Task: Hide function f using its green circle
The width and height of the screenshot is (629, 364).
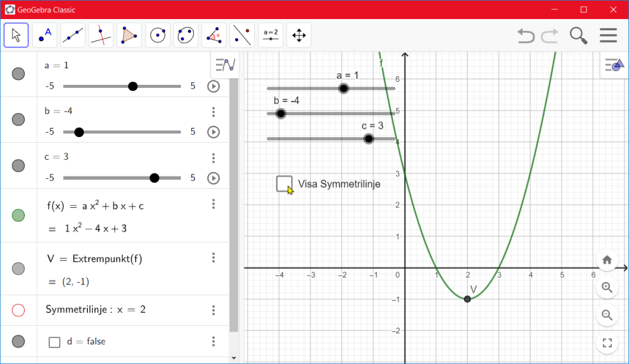Action: pos(18,215)
